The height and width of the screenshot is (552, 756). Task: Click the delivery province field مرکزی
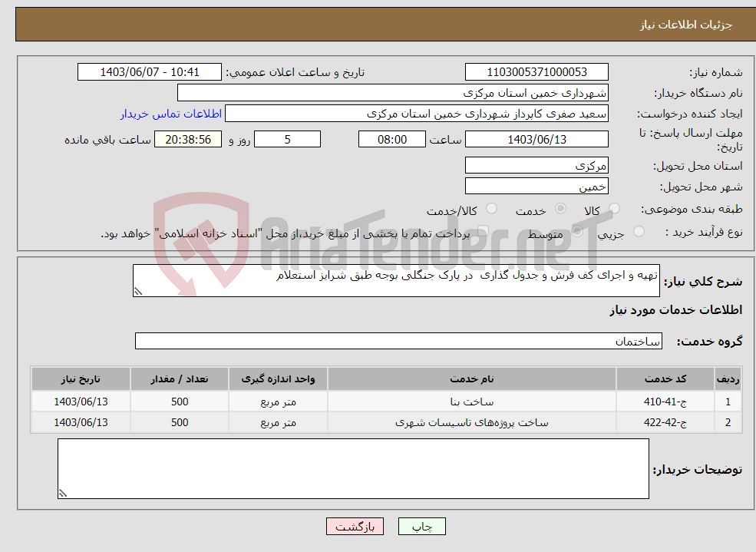(x=536, y=165)
